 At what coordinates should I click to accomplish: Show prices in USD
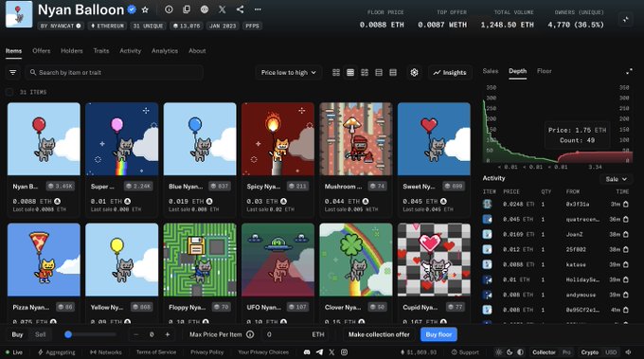611,352
